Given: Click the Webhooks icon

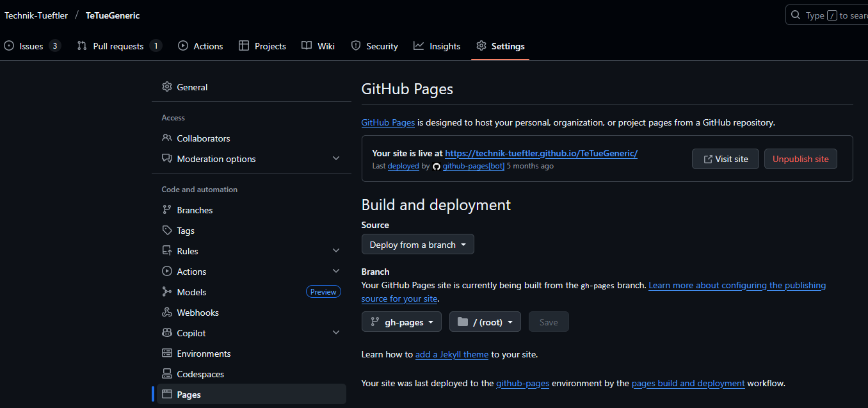Looking at the screenshot, I should 167,313.
